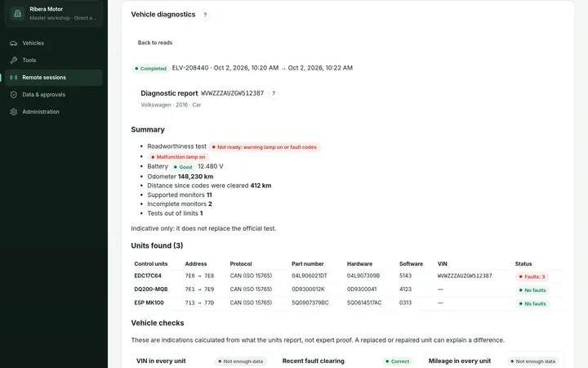The image size is (588, 368).
Task: Click the Ribera Motor workshop building icon
Action: click(x=17, y=14)
